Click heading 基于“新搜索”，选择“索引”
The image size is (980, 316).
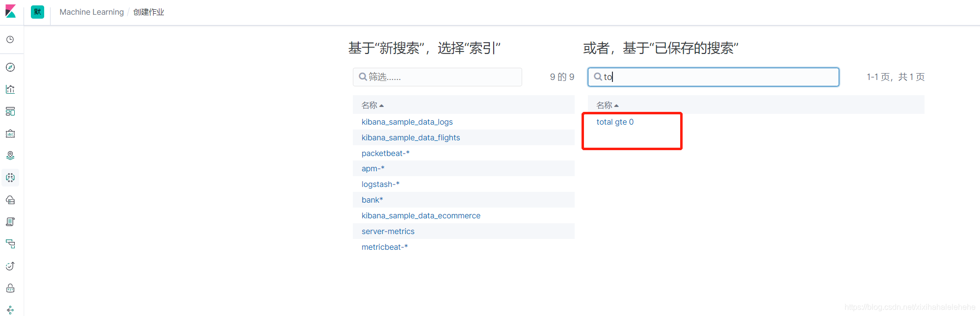tap(424, 48)
